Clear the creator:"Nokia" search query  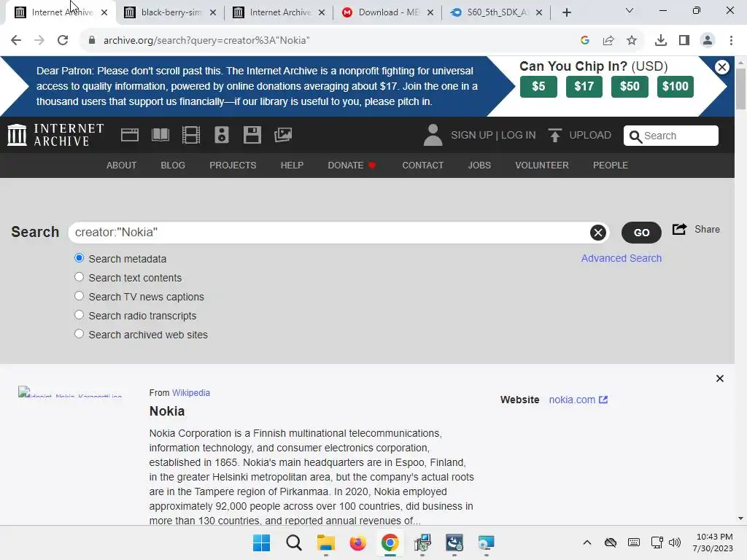pyautogui.click(x=598, y=233)
